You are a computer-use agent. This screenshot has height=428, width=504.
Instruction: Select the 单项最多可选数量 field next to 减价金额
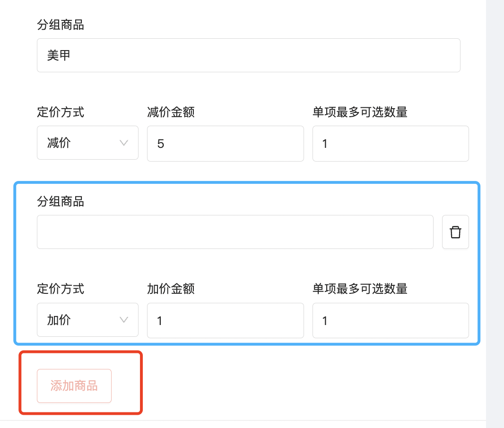391,144
